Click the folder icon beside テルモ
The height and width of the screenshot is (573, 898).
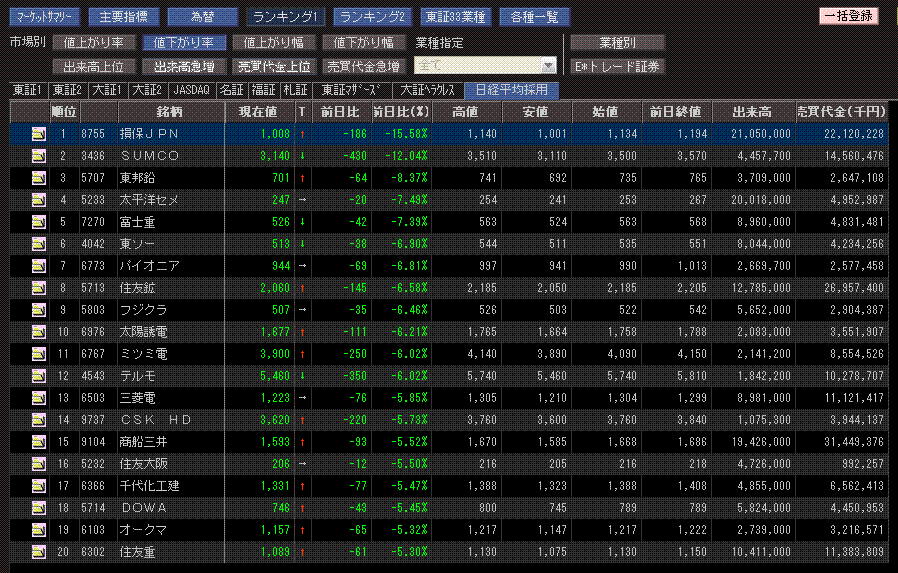click(x=39, y=378)
